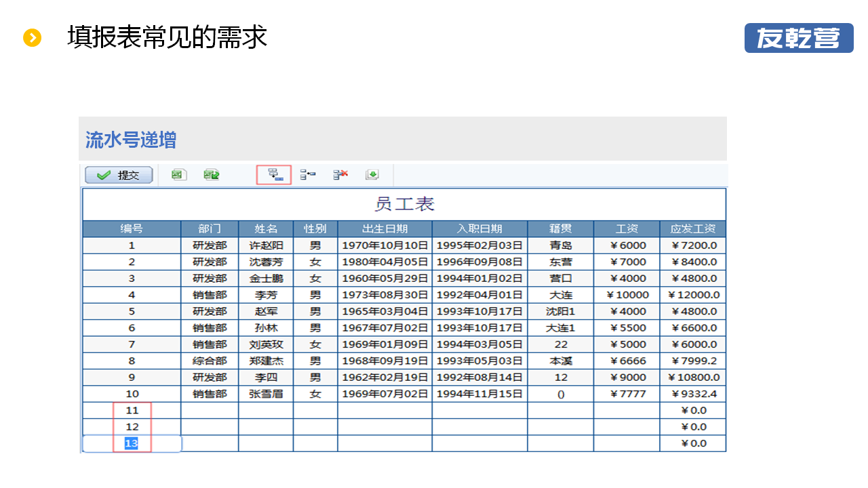Click the 编号 column header
Image resolution: width=868 pixels, height=488 pixels.
pyautogui.click(x=132, y=228)
